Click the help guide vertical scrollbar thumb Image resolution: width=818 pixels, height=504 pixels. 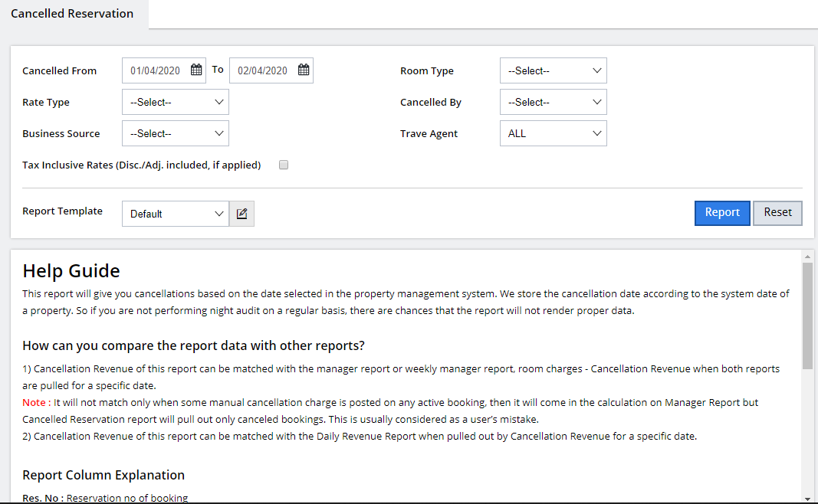click(x=807, y=314)
